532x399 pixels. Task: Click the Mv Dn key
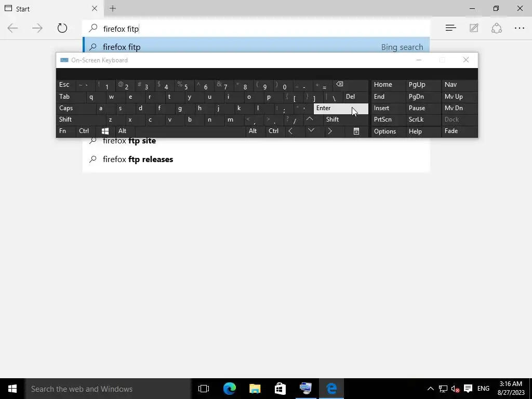click(459, 108)
